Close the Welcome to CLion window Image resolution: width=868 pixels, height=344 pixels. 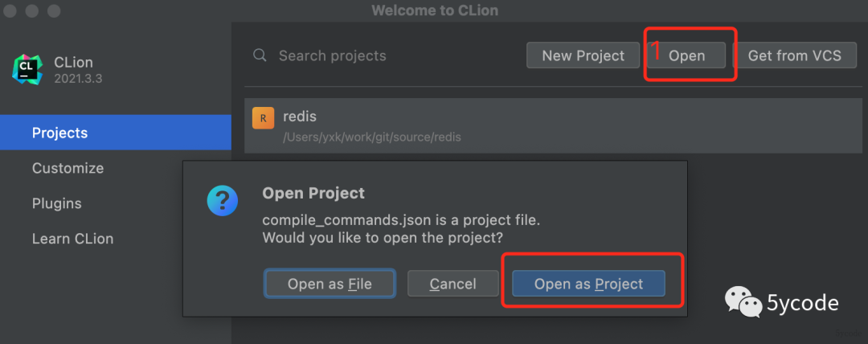tap(11, 10)
